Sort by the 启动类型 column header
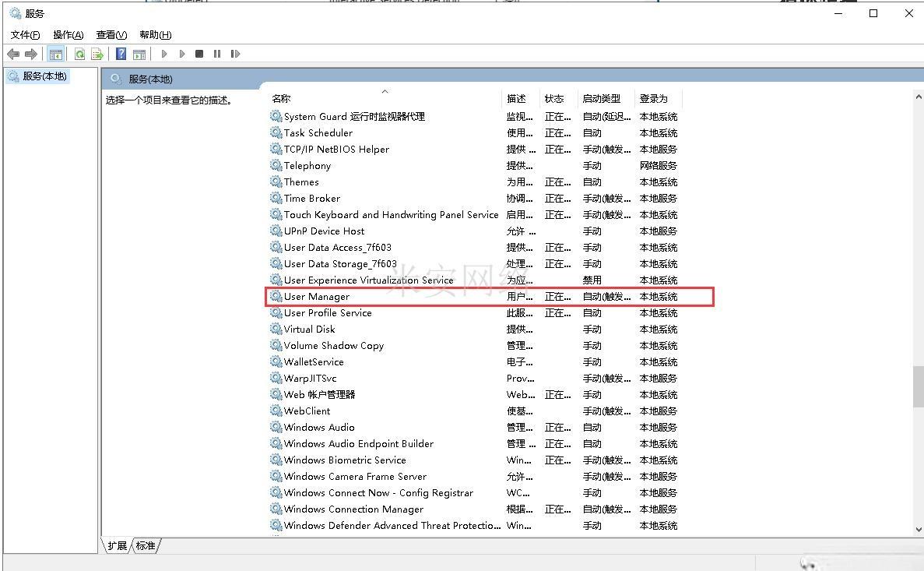The width and height of the screenshot is (924, 571). 601,99
